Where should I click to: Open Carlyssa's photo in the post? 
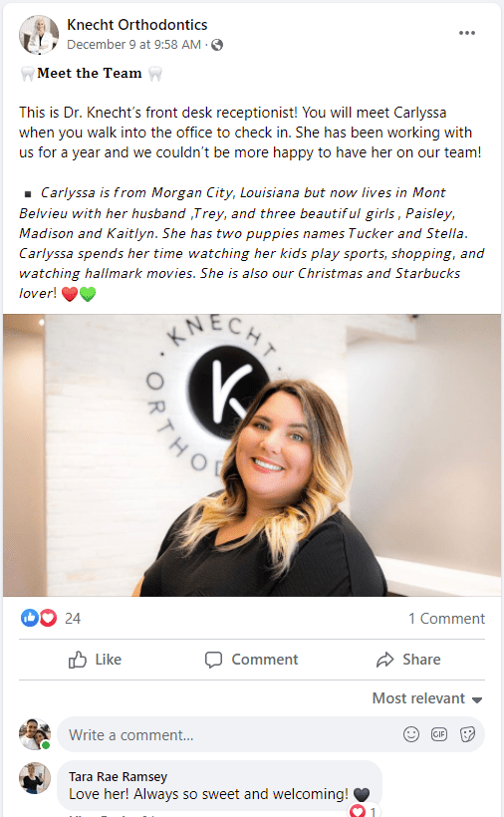[252, 455]
